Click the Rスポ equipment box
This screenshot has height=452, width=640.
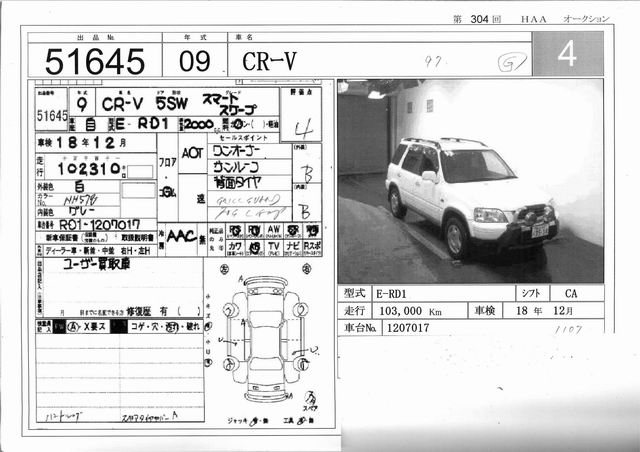tap(312, 247)
